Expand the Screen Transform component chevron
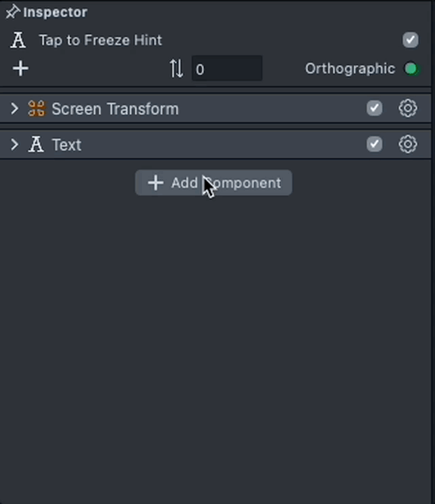 [x=14, y=109]
